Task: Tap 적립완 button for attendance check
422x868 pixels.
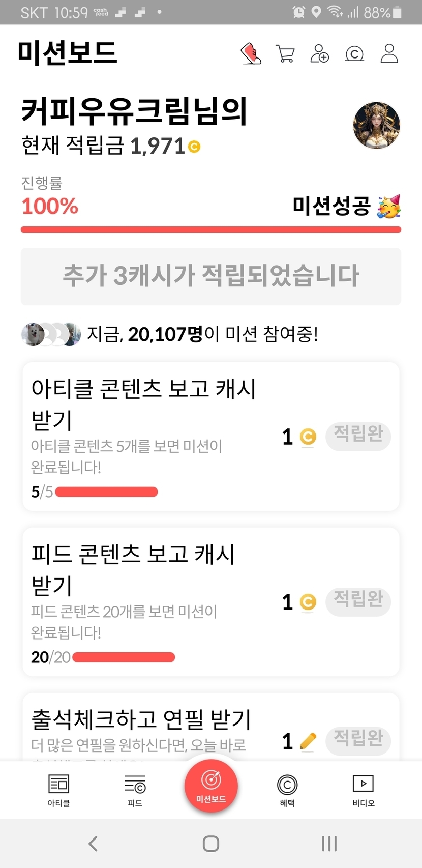Action: pos(358,740)
